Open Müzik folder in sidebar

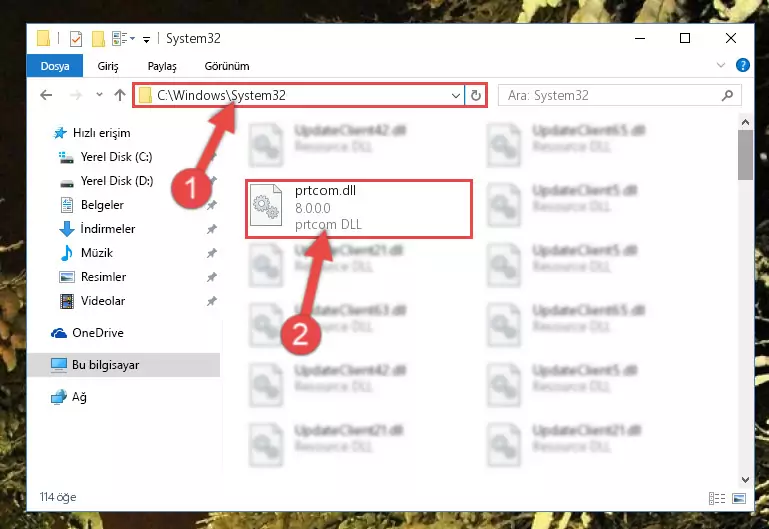pos(97,253)
